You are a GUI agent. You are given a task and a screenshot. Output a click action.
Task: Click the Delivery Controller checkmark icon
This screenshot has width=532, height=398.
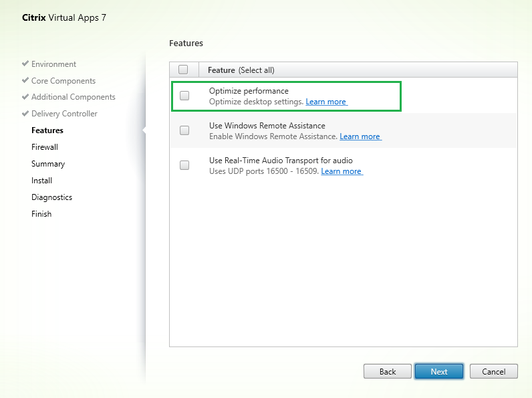(x=25, y=114)
